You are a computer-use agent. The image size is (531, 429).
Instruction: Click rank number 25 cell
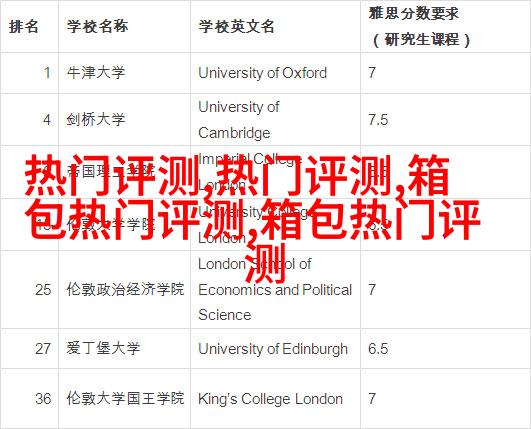tap(43, 290)
